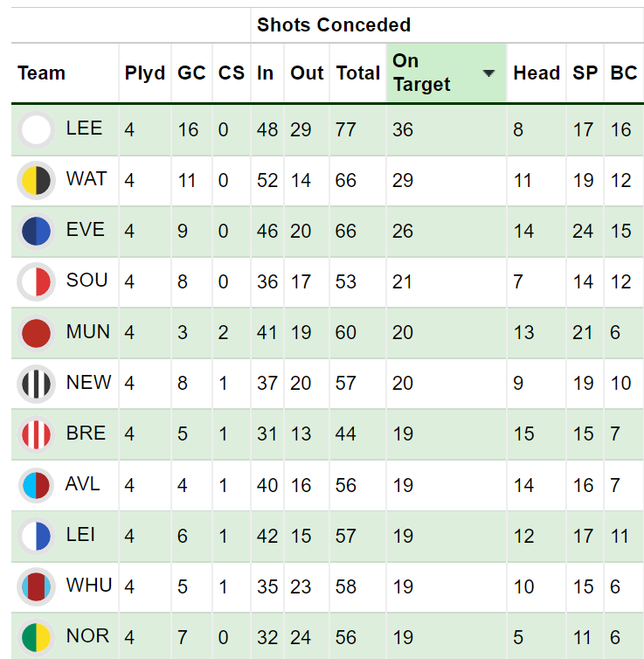Select the AVL team name
Screen dimensions: 644x659
click(x=82, y=484)
